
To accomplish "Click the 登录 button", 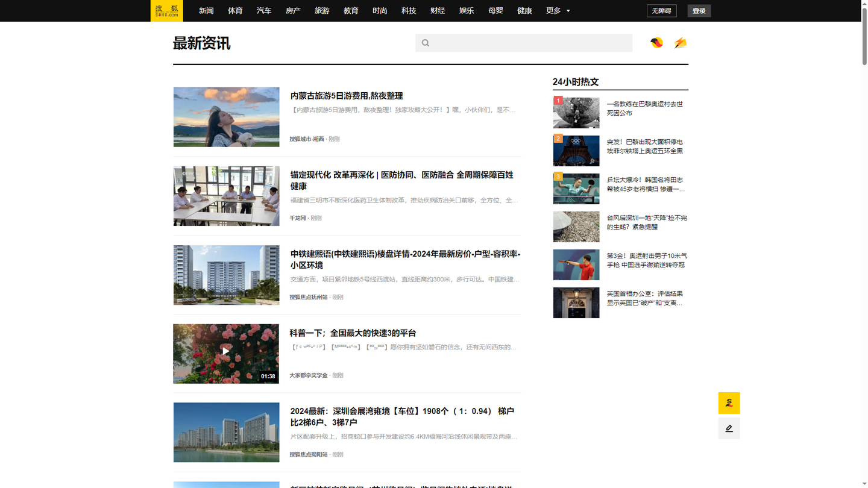I will point(699,11).
